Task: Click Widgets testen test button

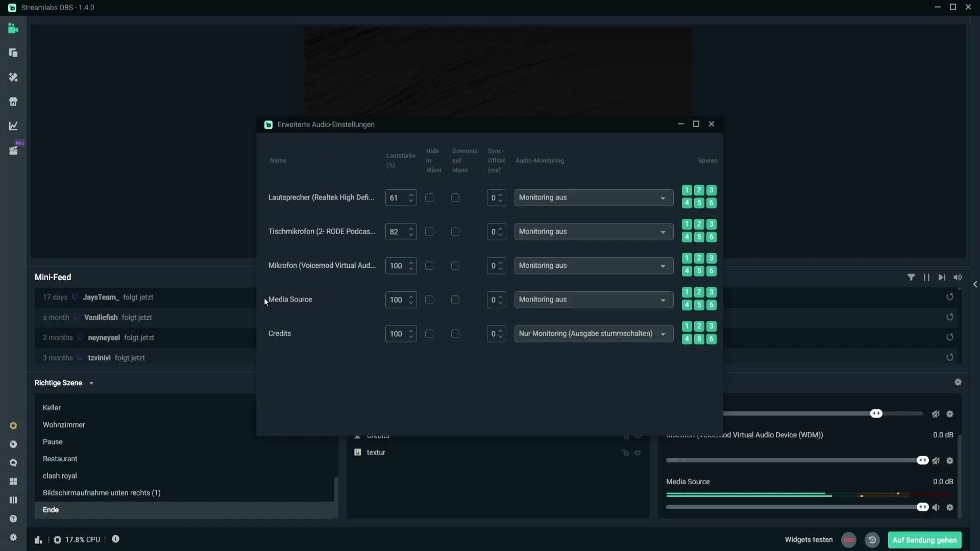Action: [808, 540]
